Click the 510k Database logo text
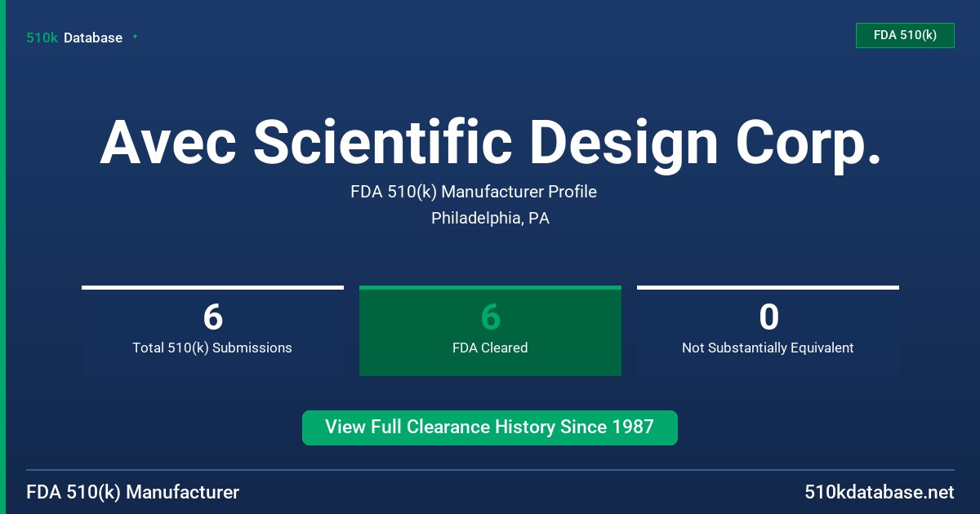The width and height of the screenshot is (980, 514). pos(74,38)
